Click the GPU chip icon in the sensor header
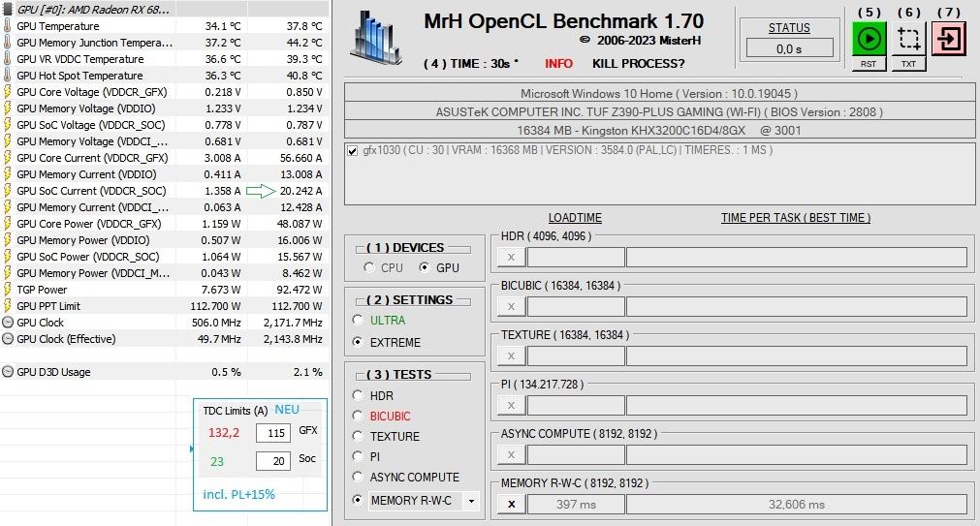 pyautogui.click(x=8, y=10)
